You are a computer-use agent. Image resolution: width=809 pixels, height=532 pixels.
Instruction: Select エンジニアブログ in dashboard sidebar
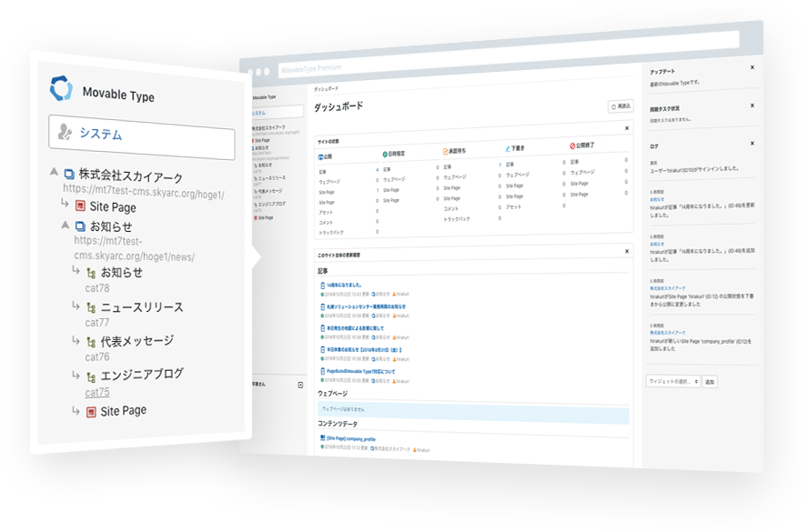(x=272, y=204)
